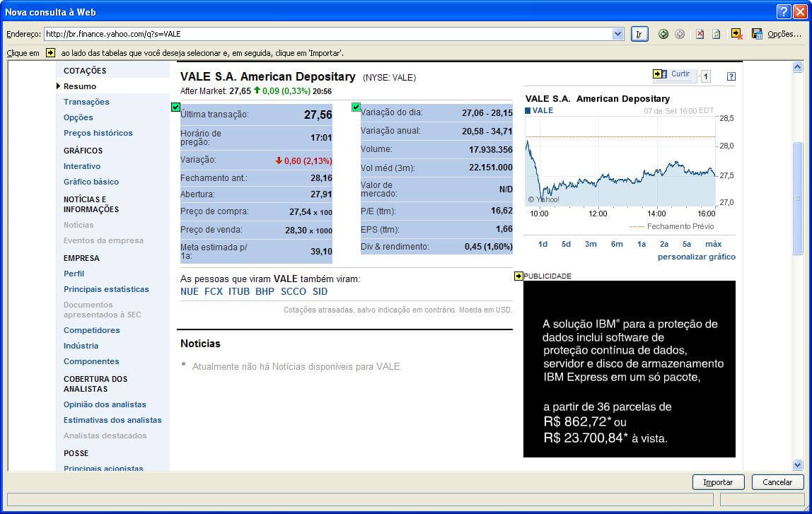Select Resumo in the sidebar
The width and height of the screenshot is (812, 514).
point(80,86)
